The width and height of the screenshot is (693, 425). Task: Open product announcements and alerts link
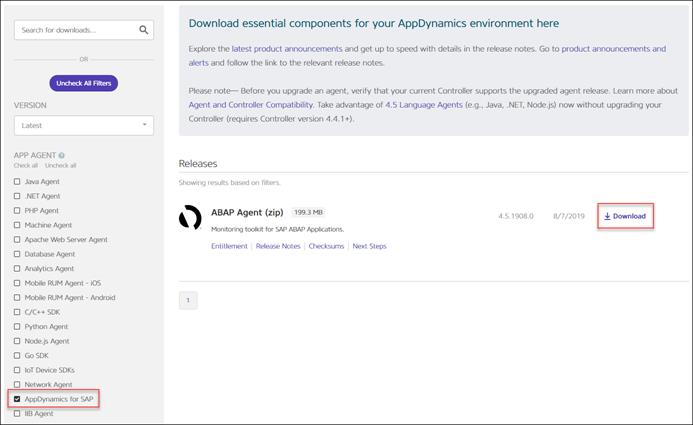coord(613,49)
